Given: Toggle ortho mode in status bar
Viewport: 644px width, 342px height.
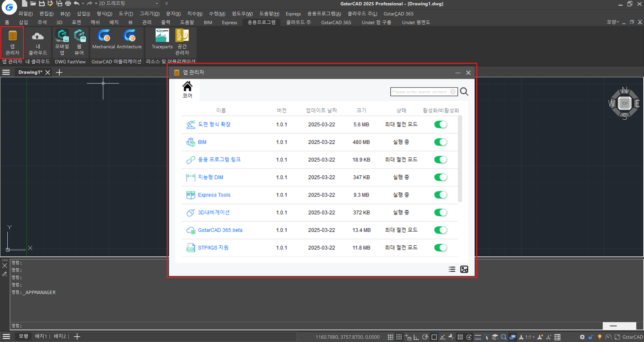Looking at the screenshot, I should [x=416, y=337].
